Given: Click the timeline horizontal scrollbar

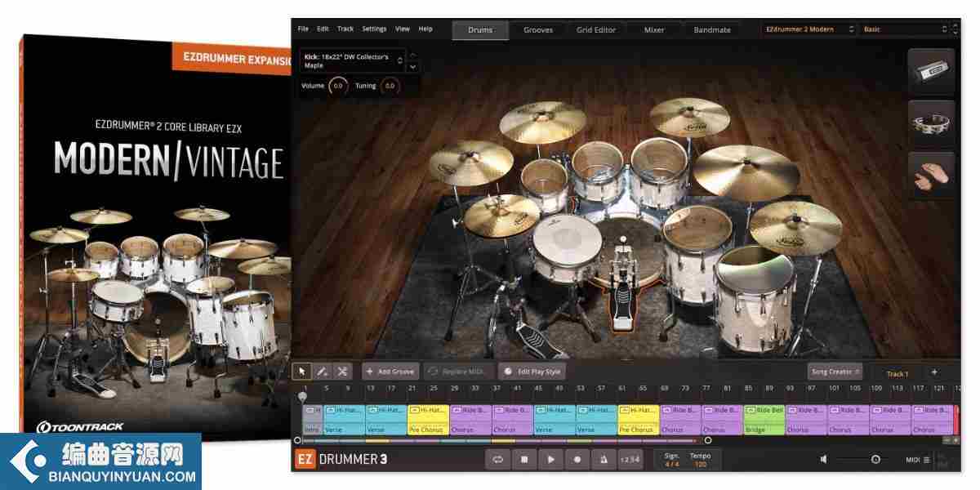Looking at the screenshot, I should click(502, 440).
